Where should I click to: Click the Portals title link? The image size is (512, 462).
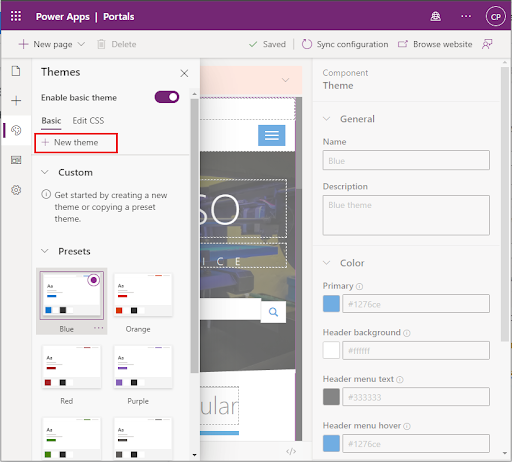(x=118, y=17)
